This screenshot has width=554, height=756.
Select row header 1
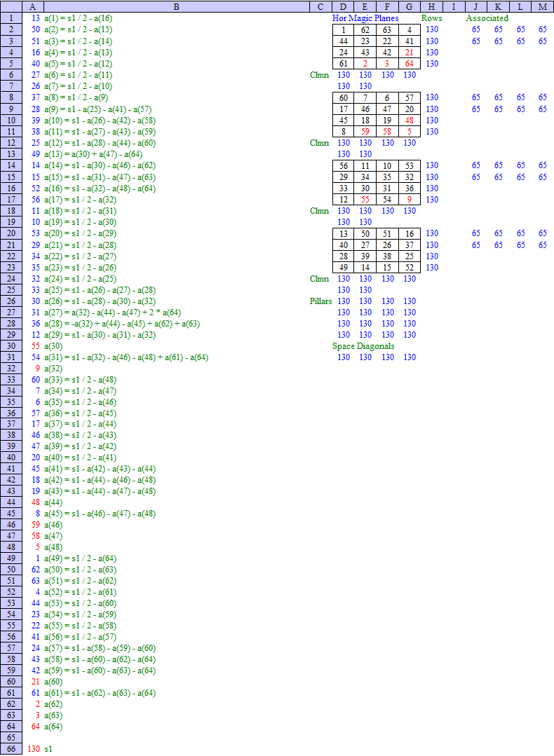tap(11, 18)
